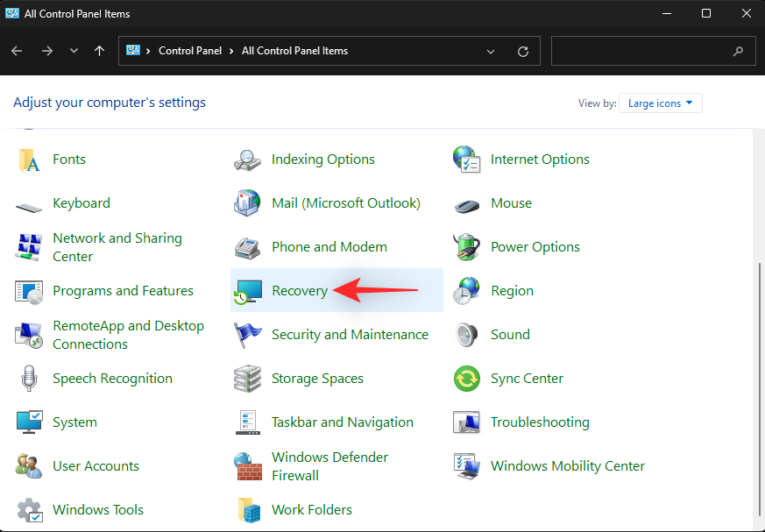This screenshot has width=765, height=532.
Task: Go back using the Back arrow
Action: (17, 51)
